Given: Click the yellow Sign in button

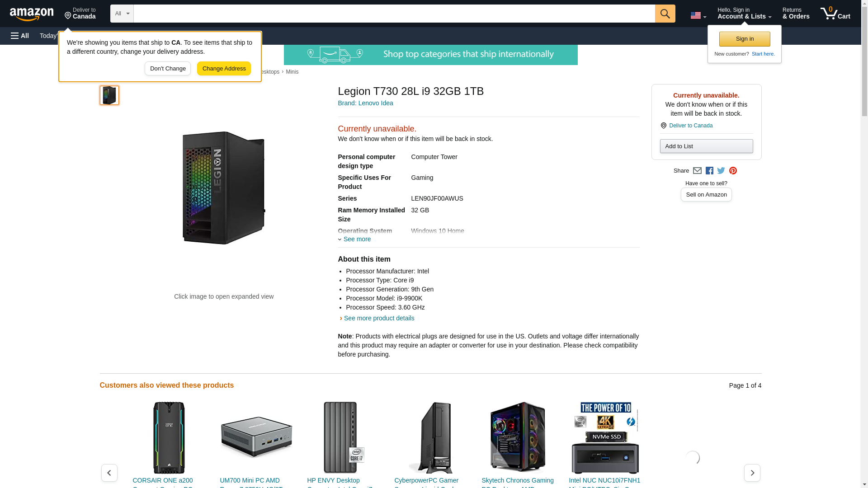Looking at the screenshot, I should [x=745, y=39].
